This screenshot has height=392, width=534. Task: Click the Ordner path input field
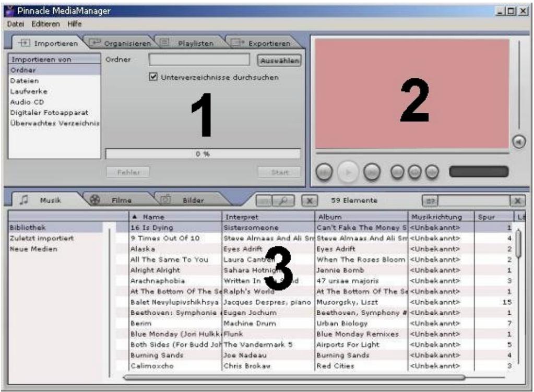(x=199, y=60)
